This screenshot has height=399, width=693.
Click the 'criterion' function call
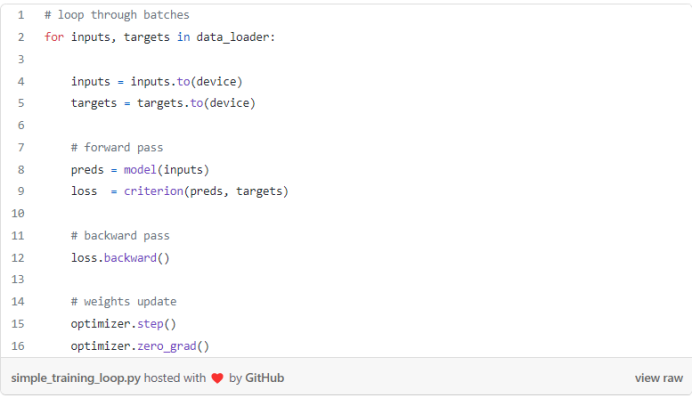point(153,191)
